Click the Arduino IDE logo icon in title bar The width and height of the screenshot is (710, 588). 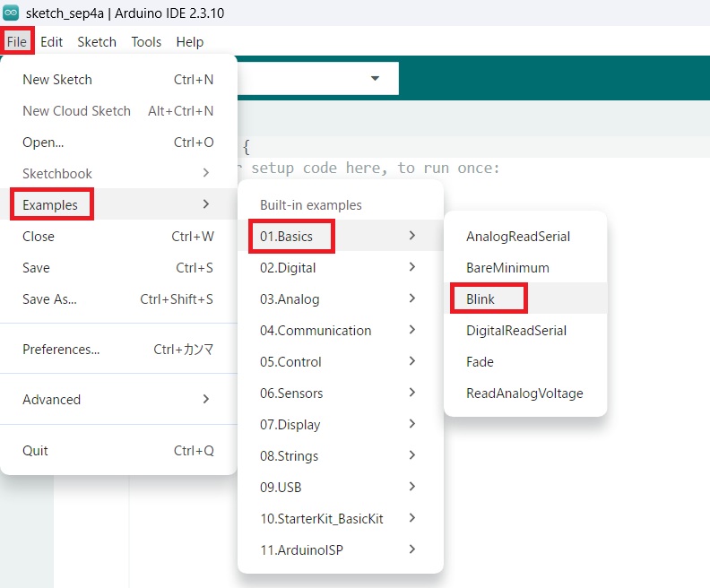tap(11, 13)
